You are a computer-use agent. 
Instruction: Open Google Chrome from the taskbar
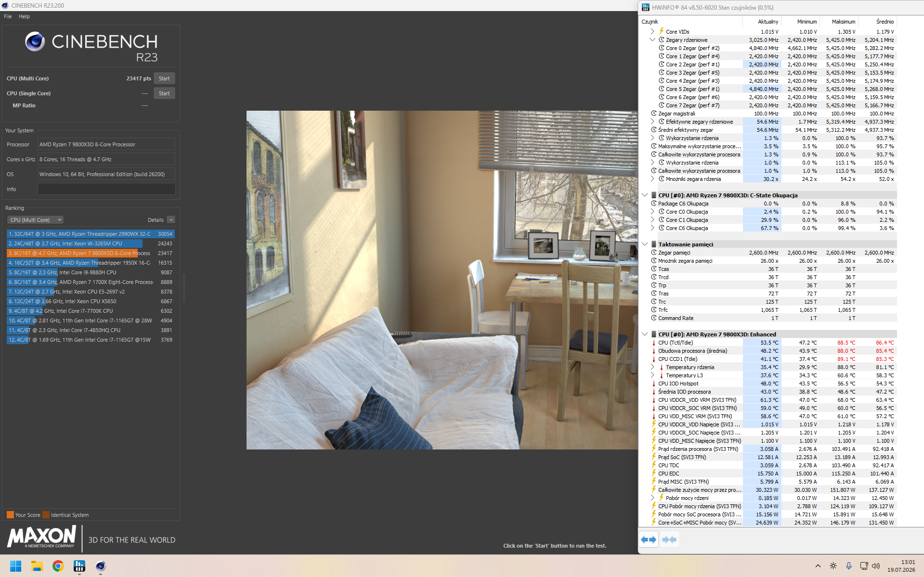pyautogui.click(x=58, y=566)
